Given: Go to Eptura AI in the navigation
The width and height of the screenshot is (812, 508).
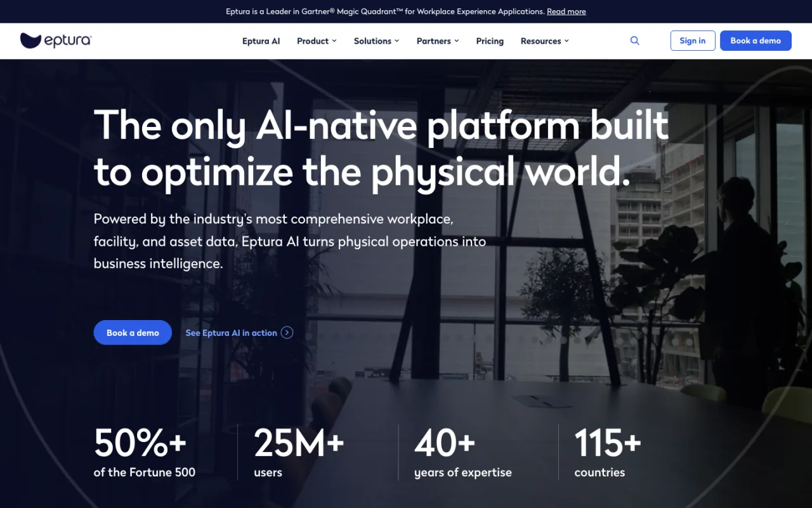Looking at the screenshot, I should click(261, 41).
